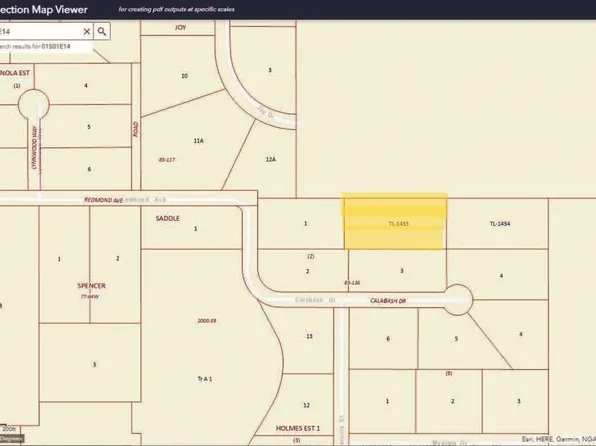Select the SPENCER subdivision label
The height and width of the screenshot is (446, 596).
(x=92, y=286)
